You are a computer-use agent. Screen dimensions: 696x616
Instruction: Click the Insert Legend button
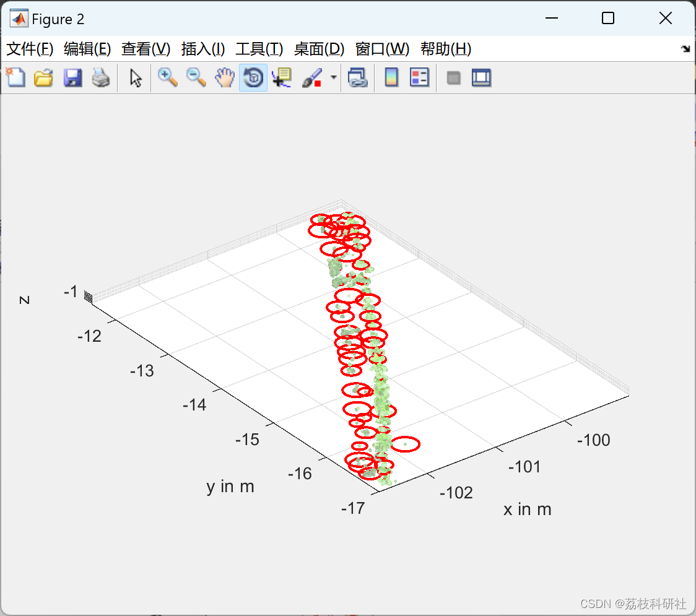(419, 78)
